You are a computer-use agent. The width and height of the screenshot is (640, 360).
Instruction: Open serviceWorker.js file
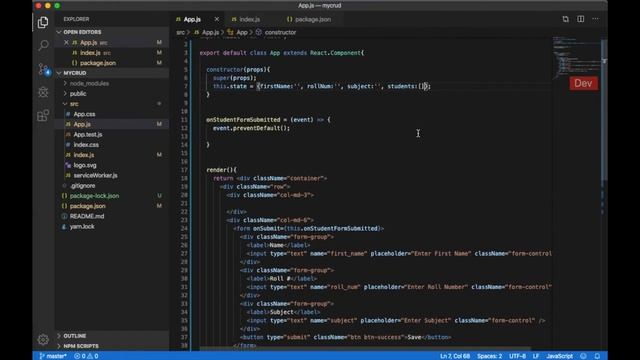coord(96,175)
